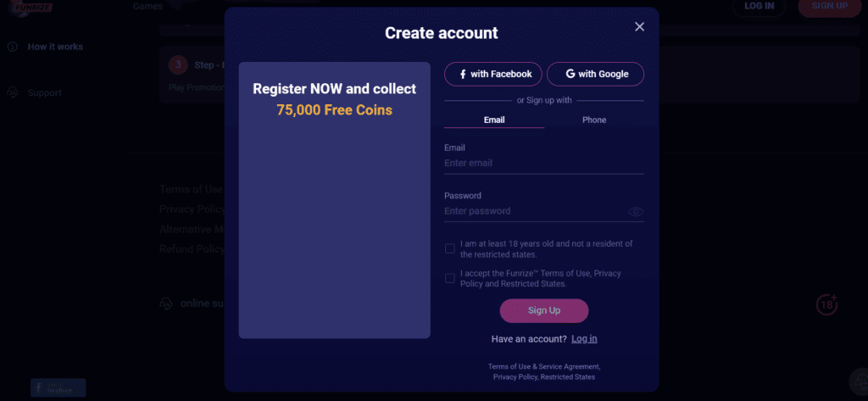The image size is (868, 401).
Task: Open the Log in link
Action: tap(585, 338)
